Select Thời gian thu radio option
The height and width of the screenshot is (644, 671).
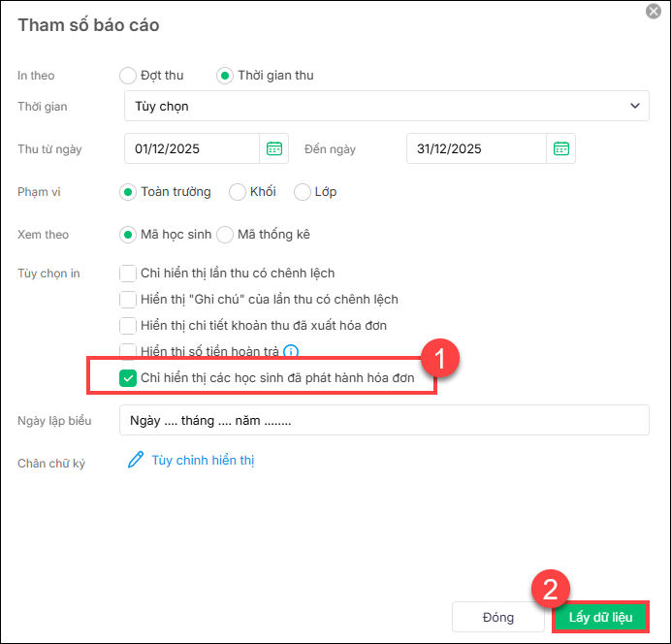pos(225,75)
